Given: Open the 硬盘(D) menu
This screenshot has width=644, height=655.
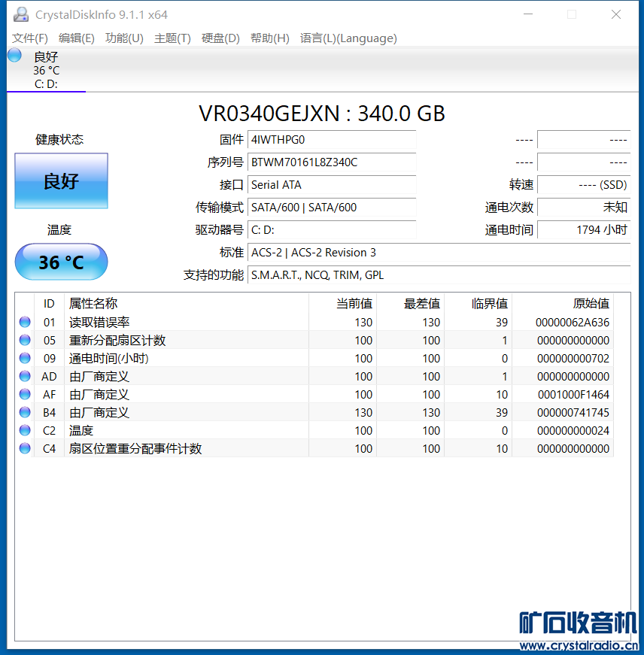Looking at the screenshot, I should pyautogui.click(x=220, y=38).
